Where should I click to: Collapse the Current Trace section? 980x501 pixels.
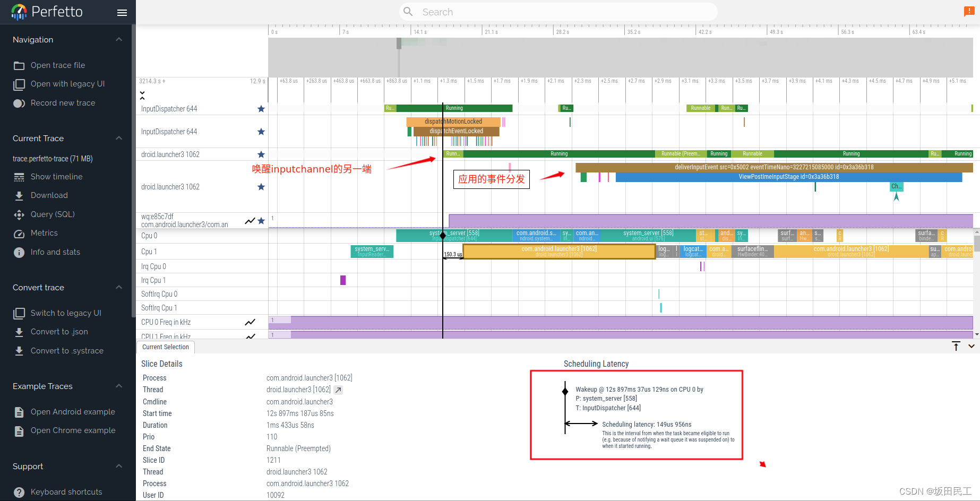pos(119,139)
